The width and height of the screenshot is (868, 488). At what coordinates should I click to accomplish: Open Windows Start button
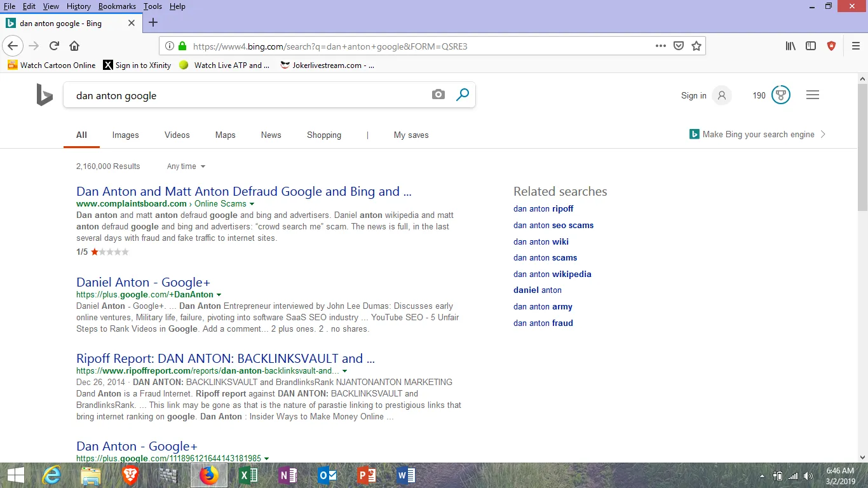point(15,475)
